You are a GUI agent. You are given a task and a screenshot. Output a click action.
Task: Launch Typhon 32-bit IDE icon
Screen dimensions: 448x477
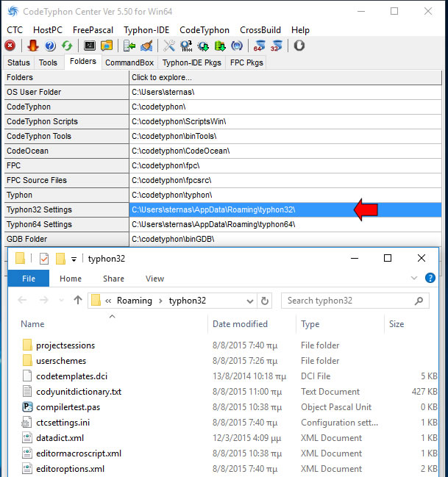point(277,46)
